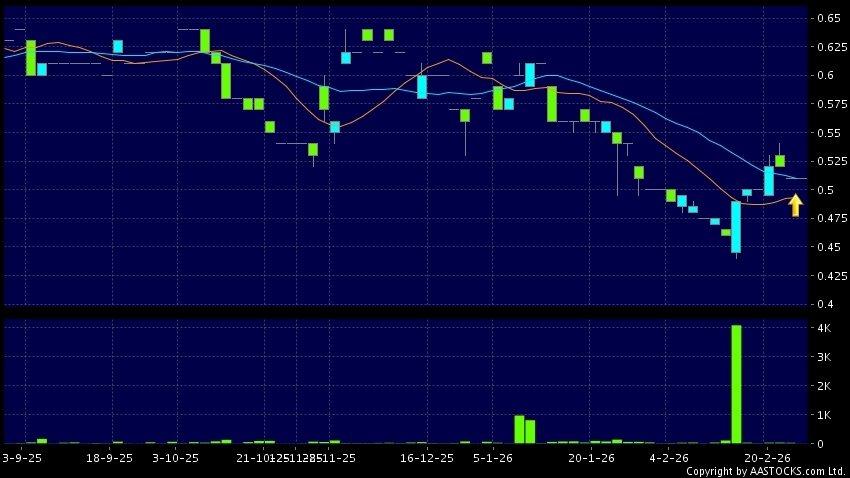Click the 2K volume axis label

pyautogui.click(x=823, y=386)
